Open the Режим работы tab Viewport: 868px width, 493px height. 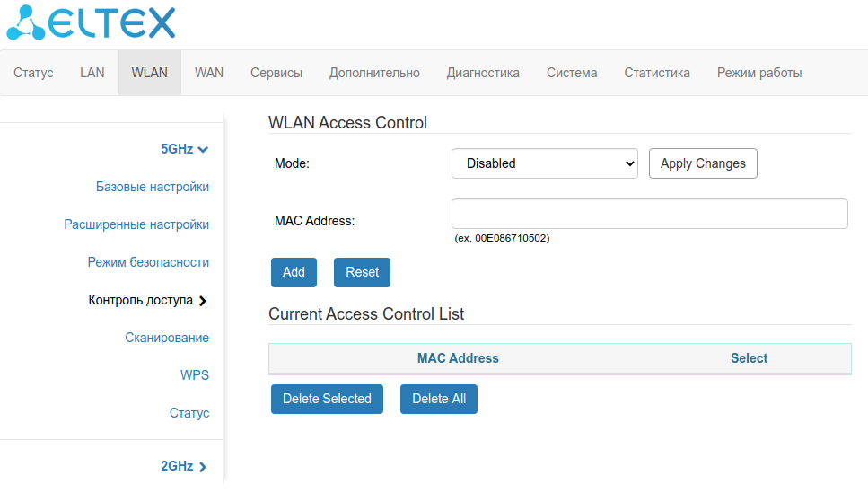click(x=759, y=73)
